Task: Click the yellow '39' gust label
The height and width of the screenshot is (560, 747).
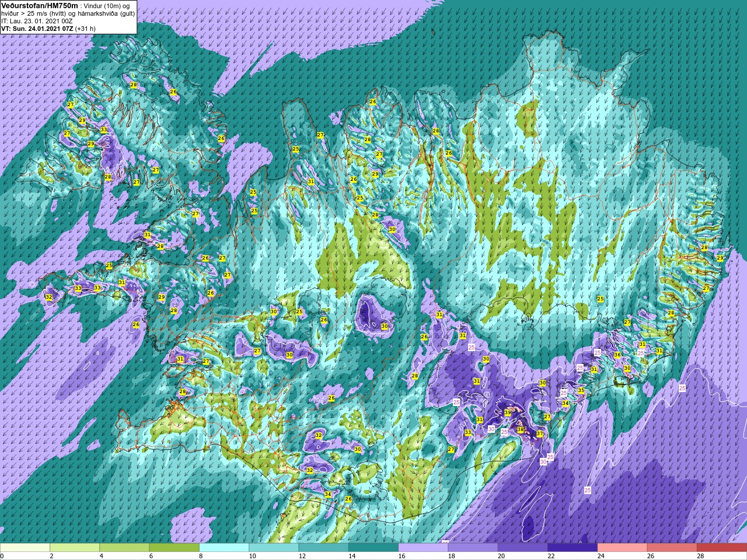Action: tap(508, 412)
